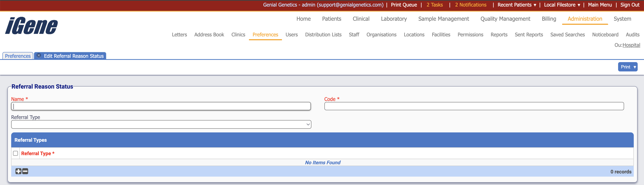Select the Edit Referral Reason Status tab
This screenshot has width=644, height=185.
(x=74, y=56)
